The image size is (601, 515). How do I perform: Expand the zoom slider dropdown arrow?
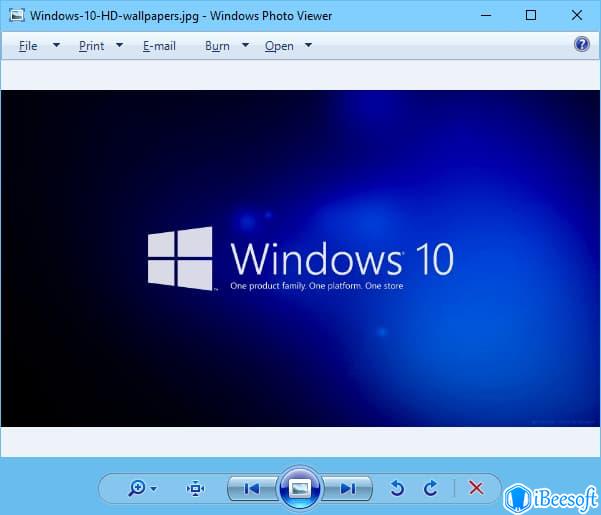[x=154, y=489]
